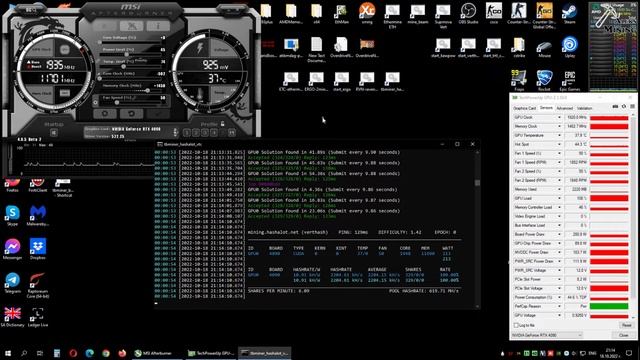Open the Afterburner info button
Screen dimensions: 640x360
click(158, 26)
